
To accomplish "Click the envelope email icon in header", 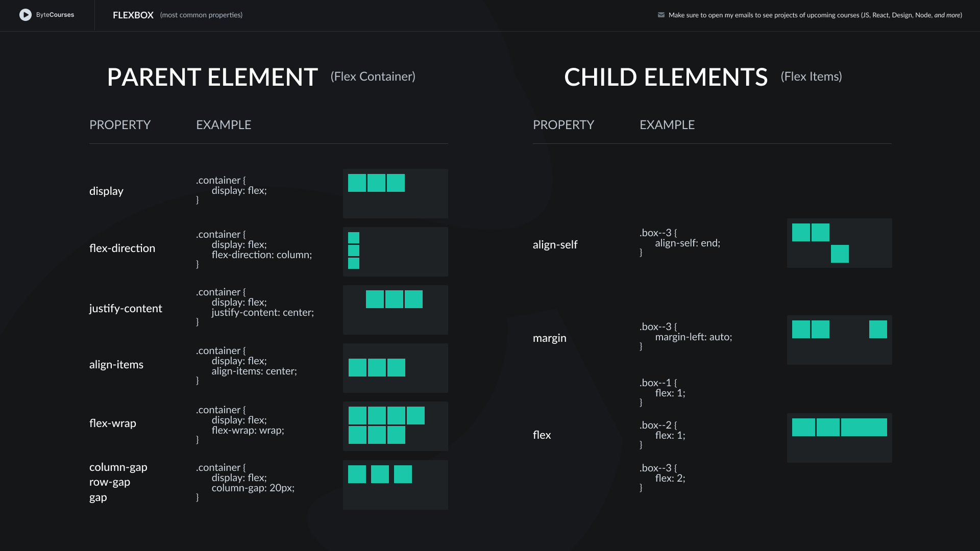I will click(661, 15).
